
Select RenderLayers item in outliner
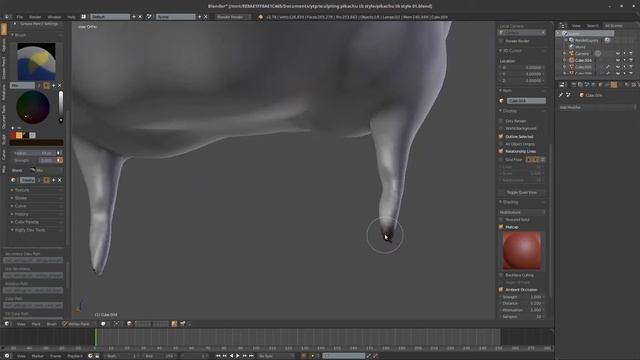pyautogui.click(x=587, y=40)
